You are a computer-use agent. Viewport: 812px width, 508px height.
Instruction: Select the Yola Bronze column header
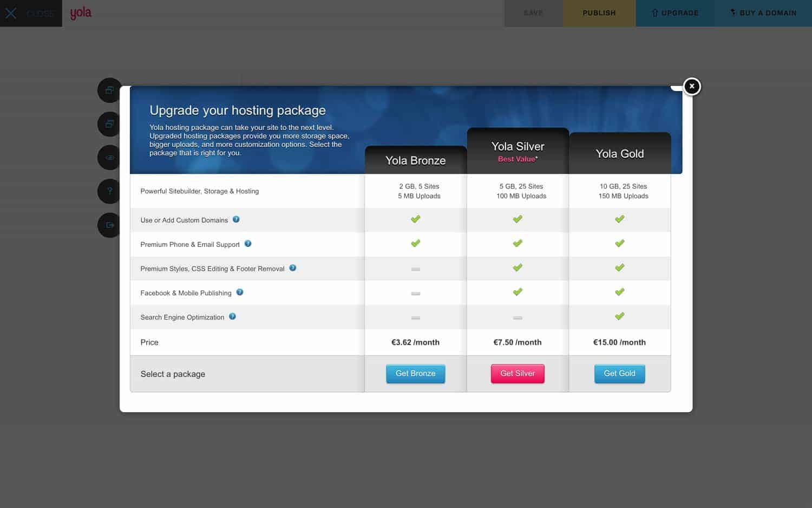pyautogui.click(x=416, y=160)
